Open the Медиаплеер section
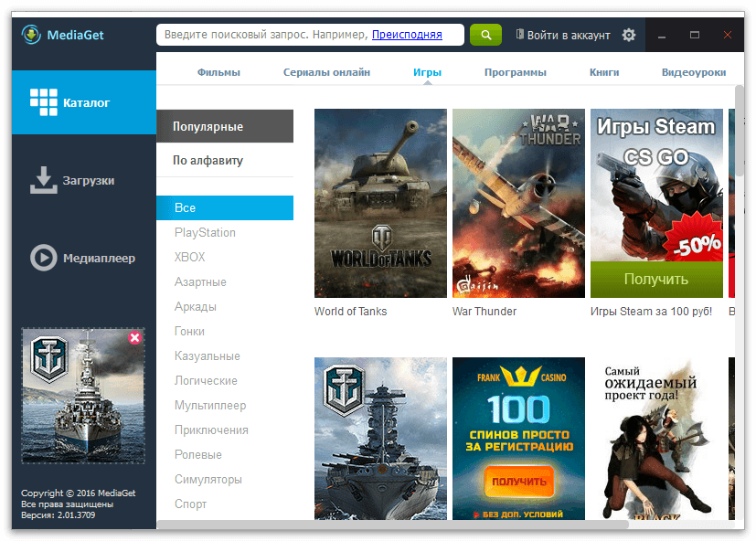 pos(84,258)
